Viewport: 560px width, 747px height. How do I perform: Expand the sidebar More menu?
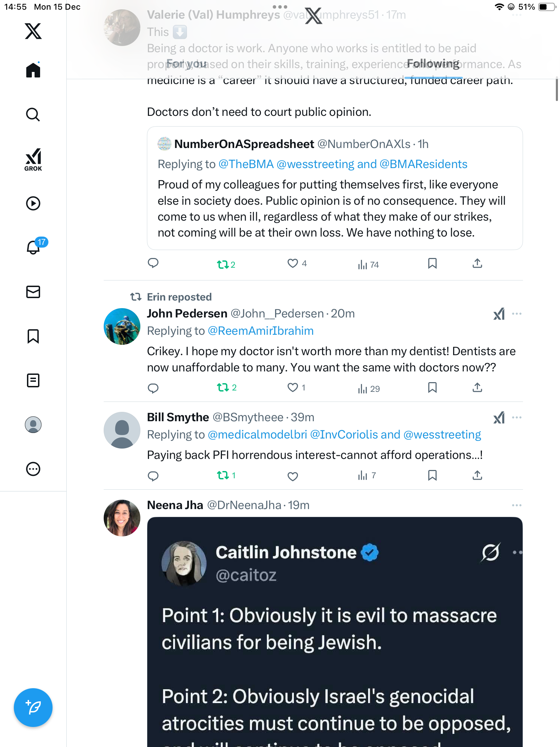click(33, 469)
